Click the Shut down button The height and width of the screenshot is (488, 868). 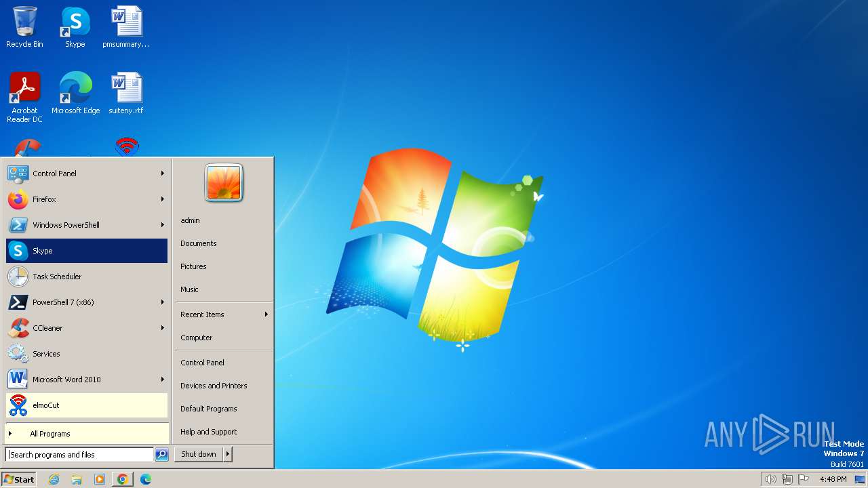(199, 454)
